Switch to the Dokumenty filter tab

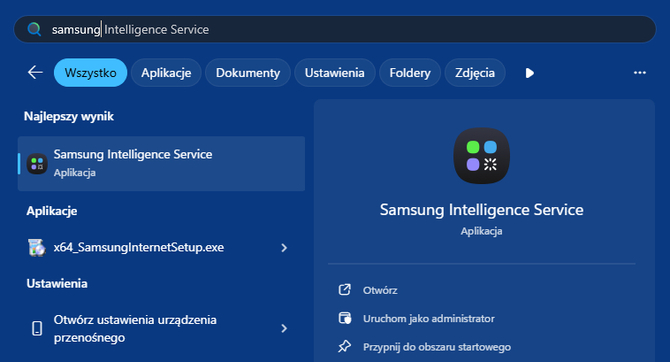click(x=248, y=73)
